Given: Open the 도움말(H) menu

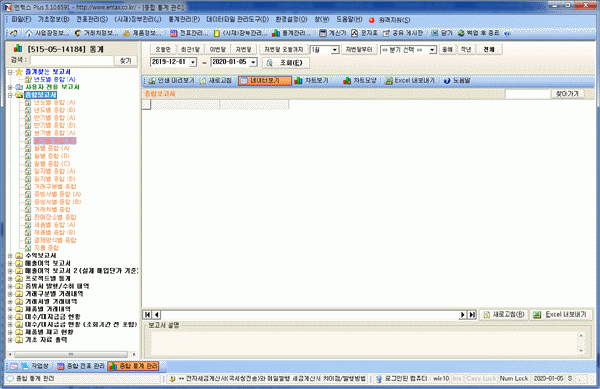Looking at the screenshot, I should click(349, 19).
